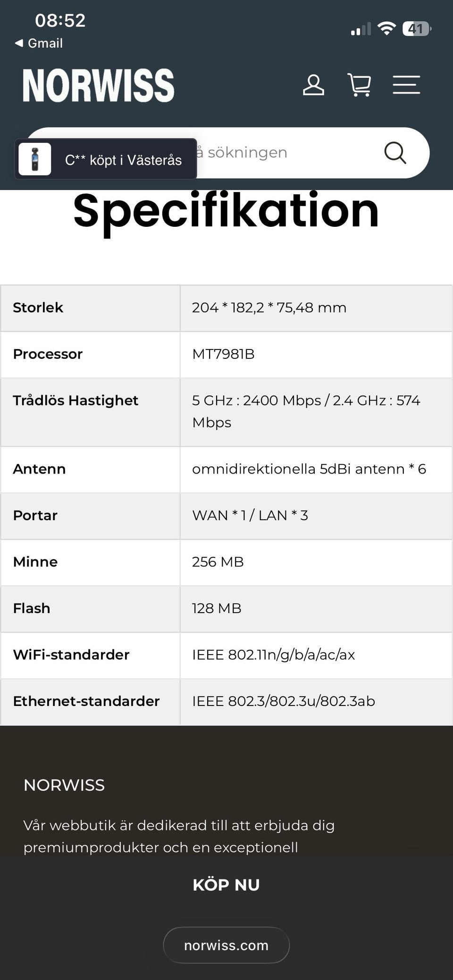Tap the norwiss.com address pill
453x980 pixels.
226,945
